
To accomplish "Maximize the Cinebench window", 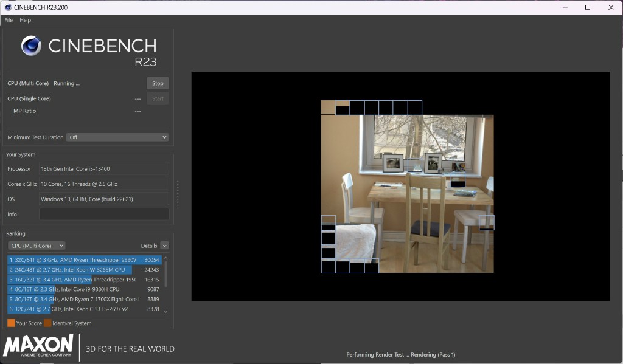I will [588, 7].
